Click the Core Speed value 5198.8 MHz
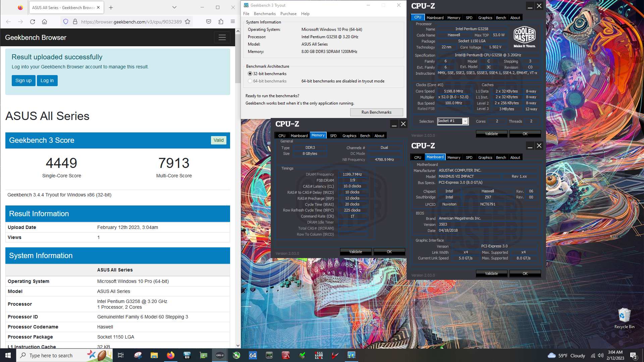This screenshot has height=362, width=644. (x=453, y=91)
